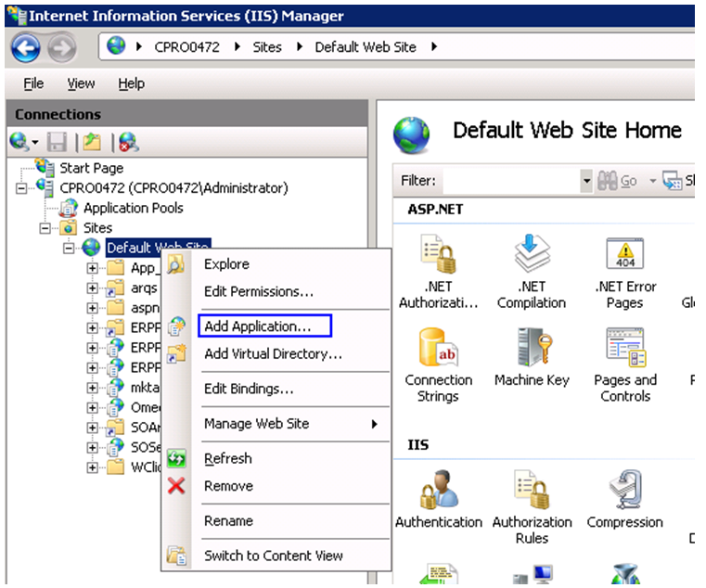706x588 pixels.
Task: Select Start Page in Connections tree
Action: pyautogui.click(x=92, y=169)
